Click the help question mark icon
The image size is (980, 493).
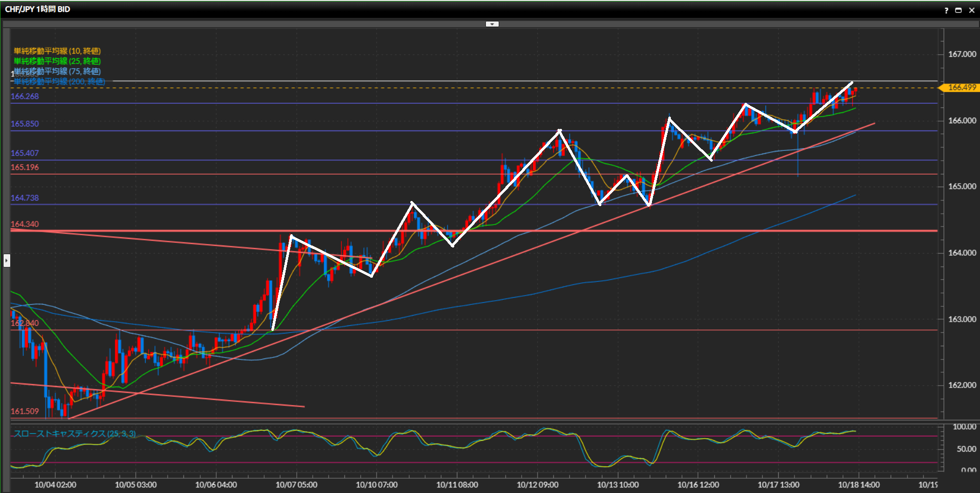tap(946, 10)
